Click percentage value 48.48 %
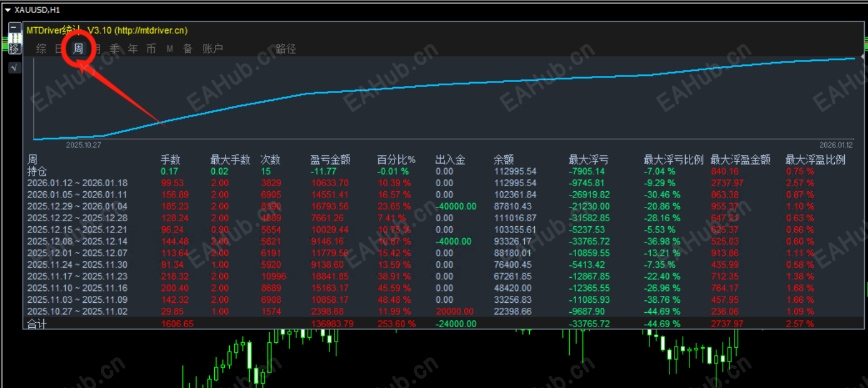Image resolution: width=868 pixels, height=388 pixels. pos(393,300)
